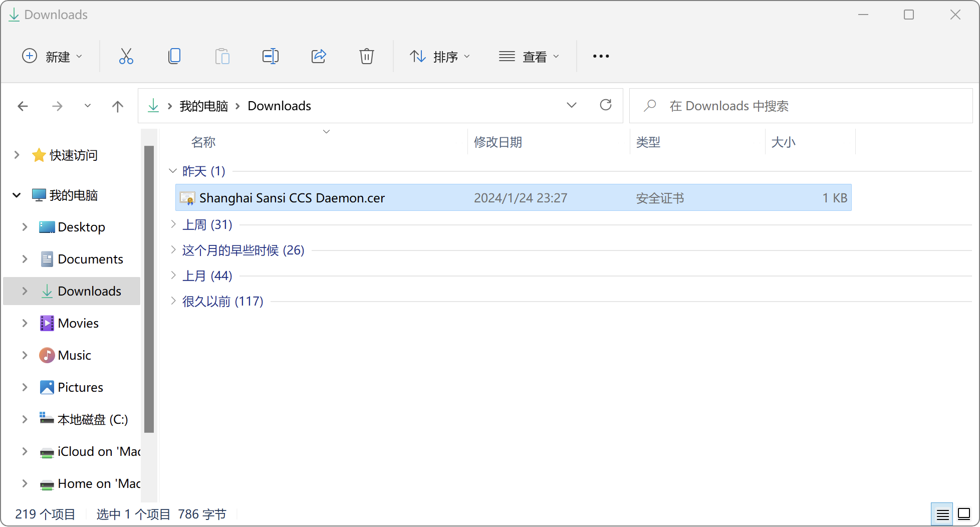980x527 pixels.
Task: Open the 排序 (Sort) dropdown
Action: (439, 56)
